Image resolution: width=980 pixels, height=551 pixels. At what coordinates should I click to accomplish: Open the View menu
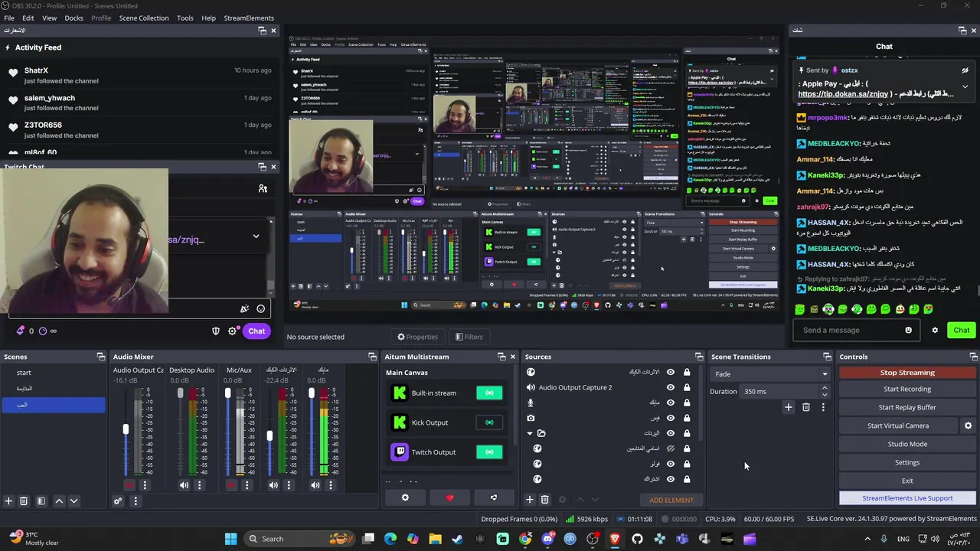pyautogui.click(x=49, y=18)
